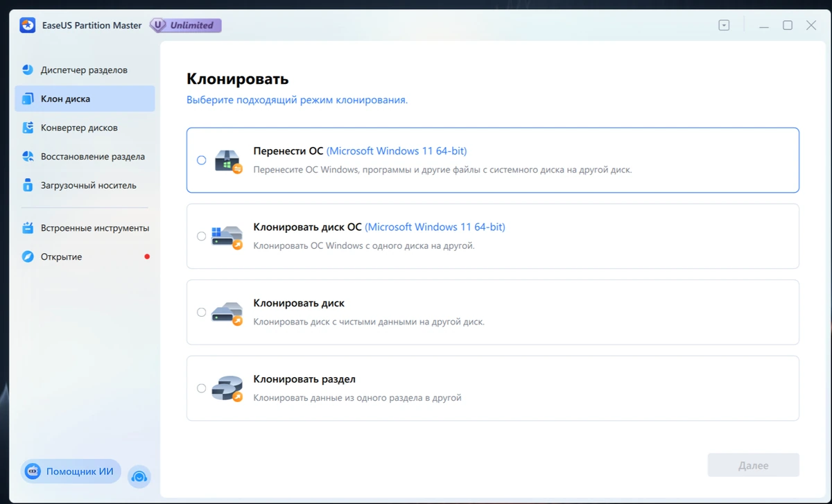Click the Клонировать page heading
Screen dimensions: 832x504
237,79
